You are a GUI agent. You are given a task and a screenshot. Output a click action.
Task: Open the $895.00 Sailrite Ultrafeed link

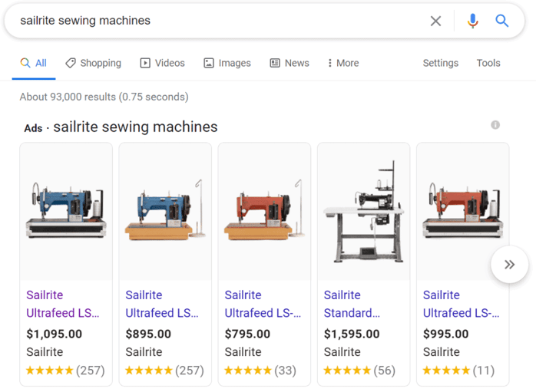(x=162, y=304)
